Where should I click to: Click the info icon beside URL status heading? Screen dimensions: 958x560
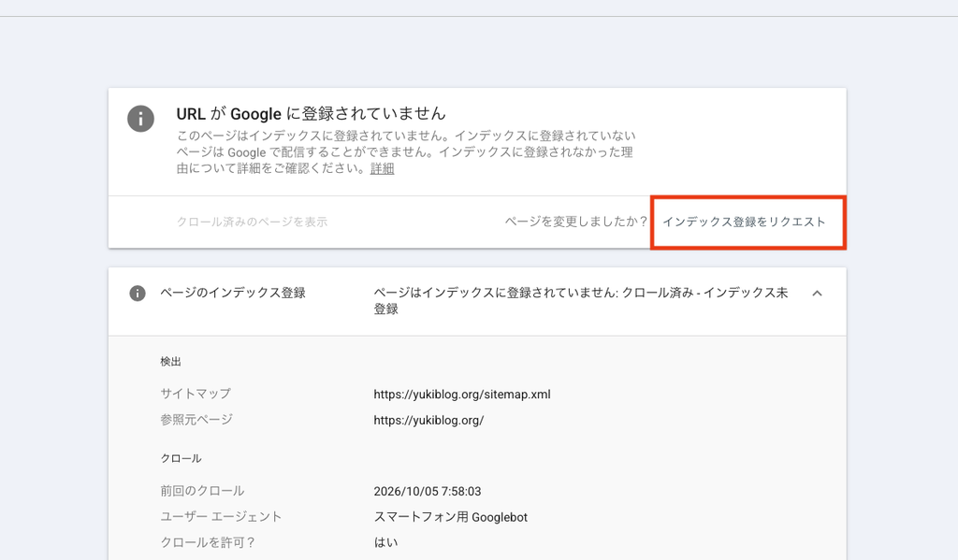point(140,119)
